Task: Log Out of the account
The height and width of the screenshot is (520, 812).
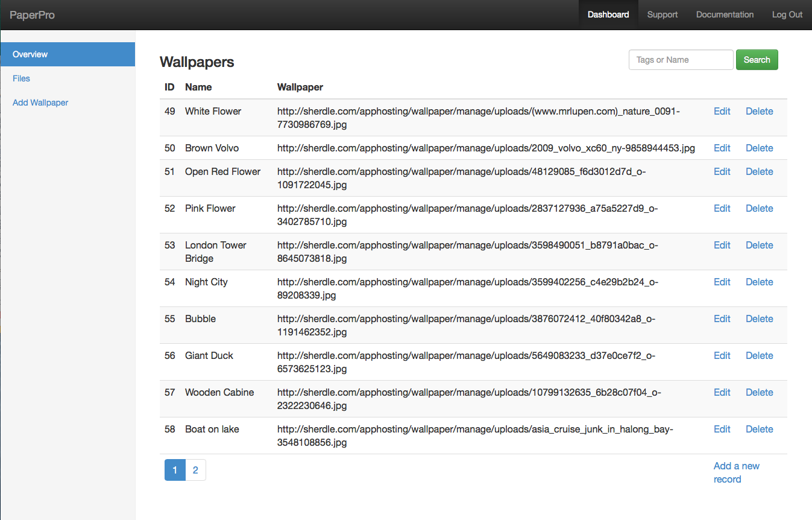Action: 787,15
